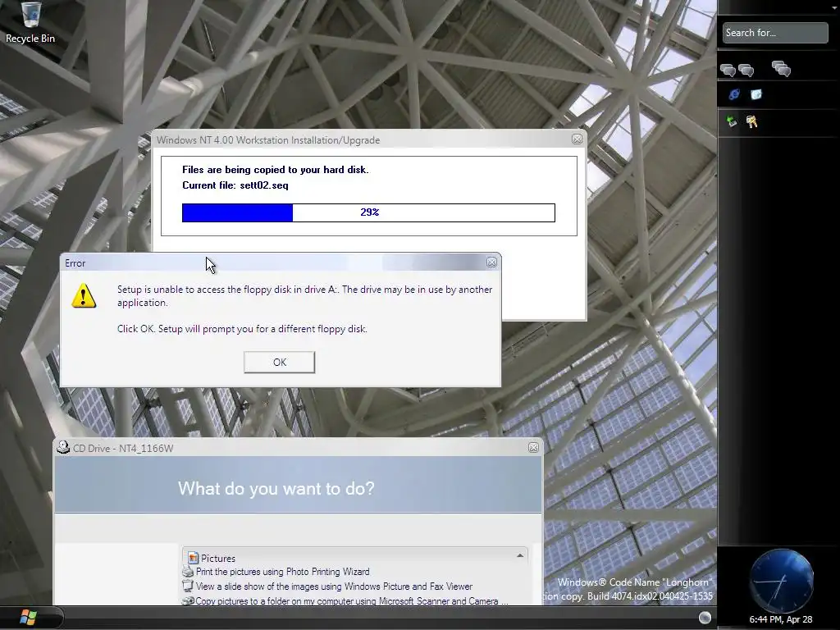The height and width of the screenshot is (630, 840).
Task: Click the round tray icon on taskbar
Action: (x=705, y=618)
